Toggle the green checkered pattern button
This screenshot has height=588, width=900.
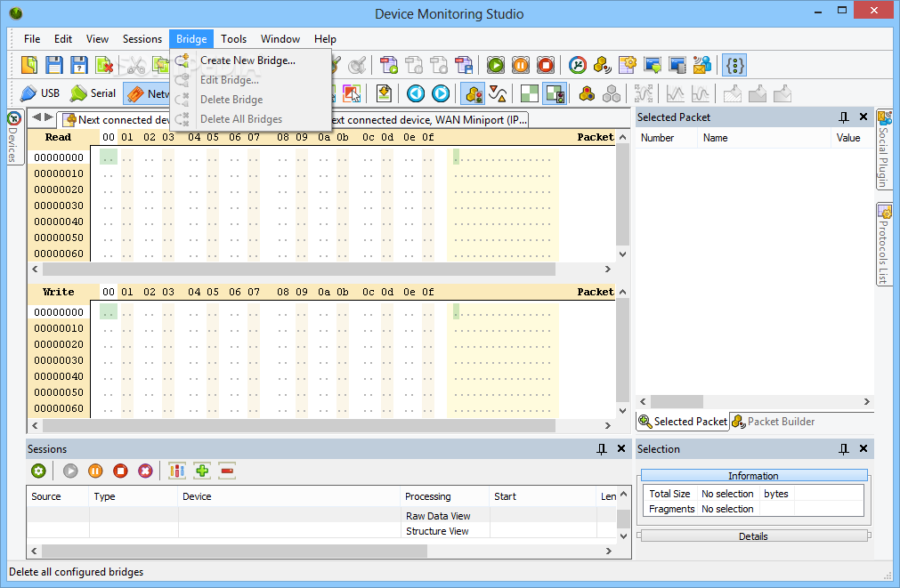(529, 93)
